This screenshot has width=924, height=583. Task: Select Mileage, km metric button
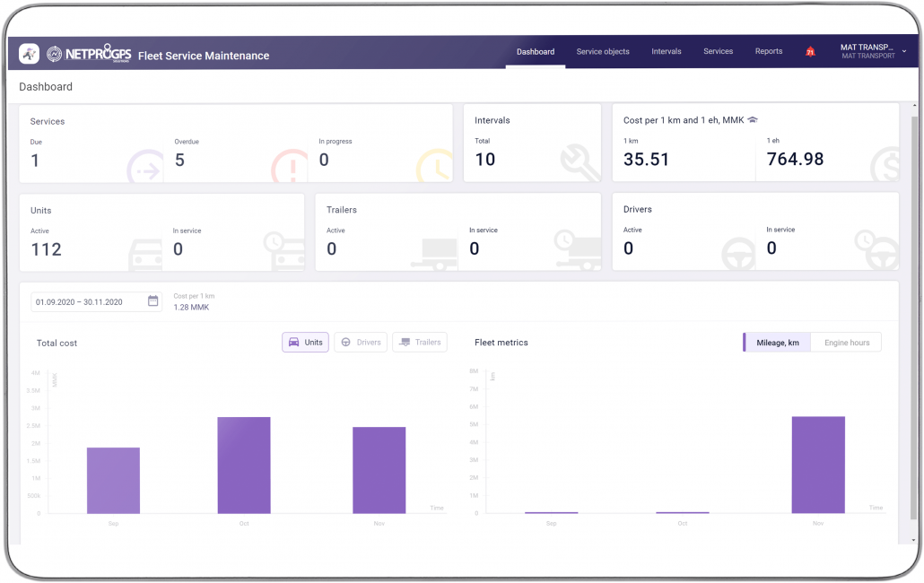[x=777, y=343]
